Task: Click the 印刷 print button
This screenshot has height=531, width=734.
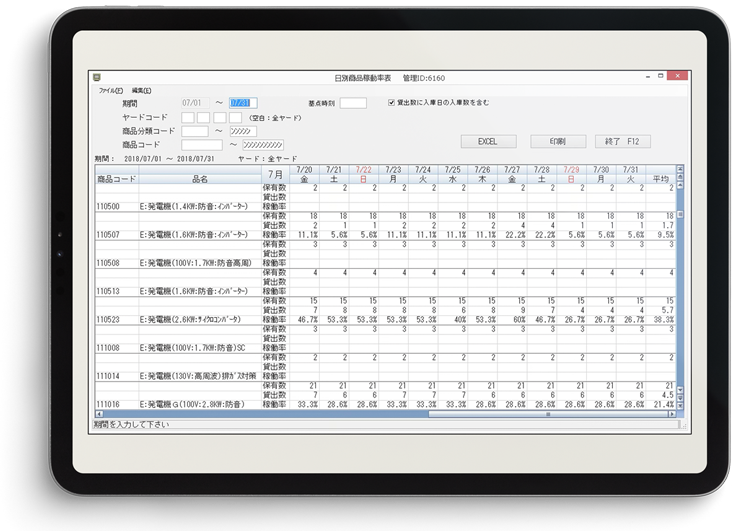Action: [558, 141]
